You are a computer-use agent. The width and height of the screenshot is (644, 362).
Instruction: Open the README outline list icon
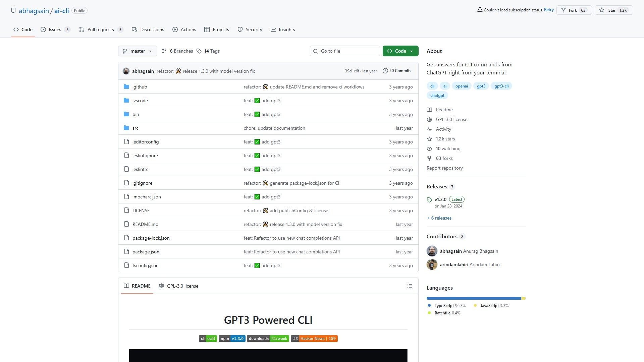(x=410, y=286)
